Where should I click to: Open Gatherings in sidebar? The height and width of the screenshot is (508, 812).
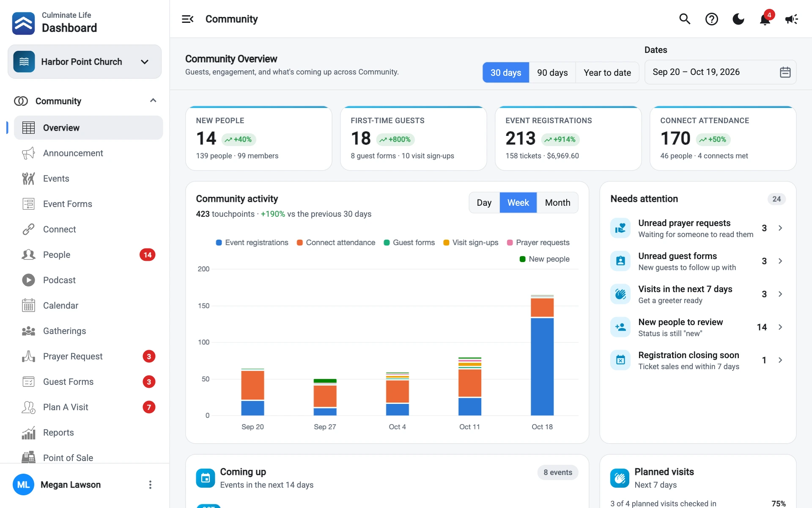pyautogui.click(x=88, y=331)
